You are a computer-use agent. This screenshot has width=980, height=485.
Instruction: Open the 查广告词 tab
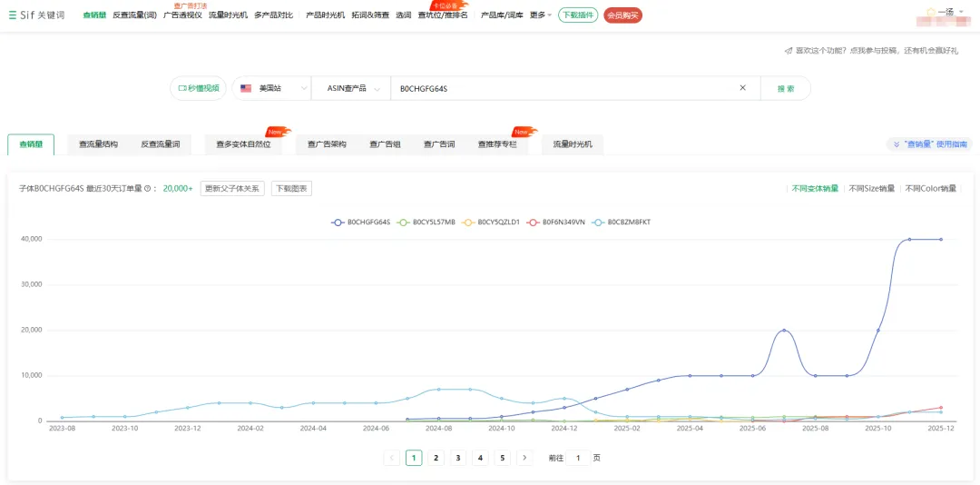click(439, 144)
